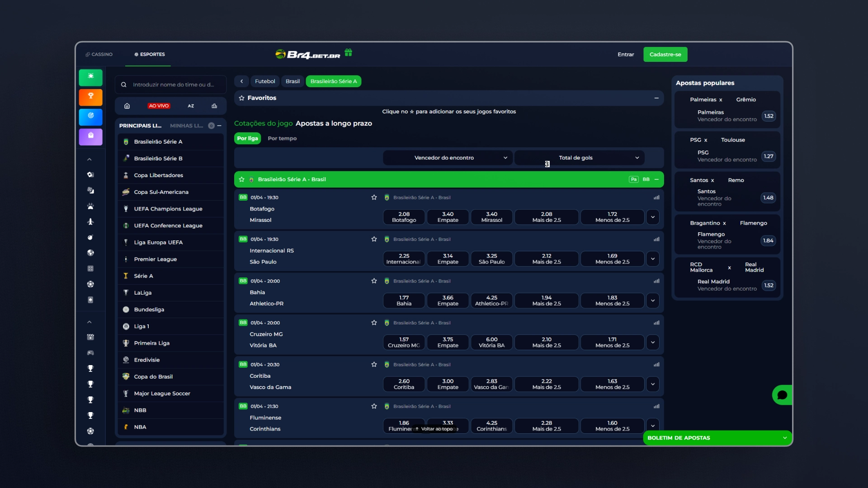
Task: Open the Vencedor do encontro dropdown
Action: click(448, 158)
